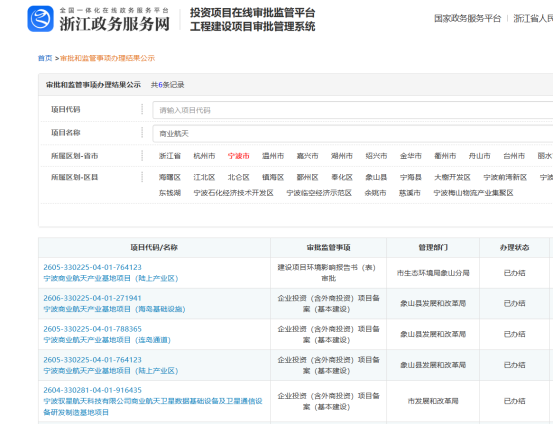Open project 宁波商业航天产业基地项目 (连岛通道)
The height and width of the screenshot is (424, 553).
click(x=107, y=340)
